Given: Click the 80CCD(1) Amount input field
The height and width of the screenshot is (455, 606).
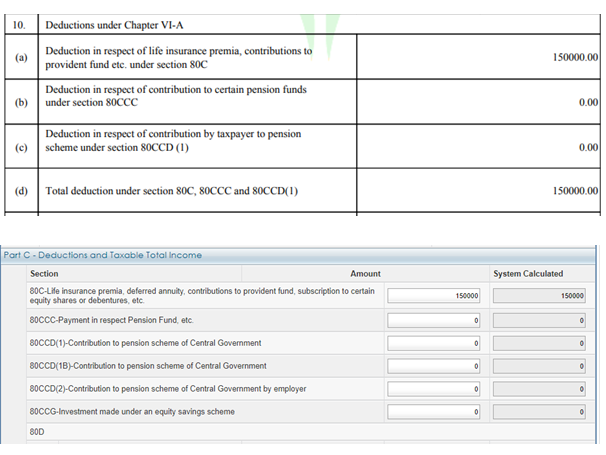Looking at the screenshot, I should (434, 343).
